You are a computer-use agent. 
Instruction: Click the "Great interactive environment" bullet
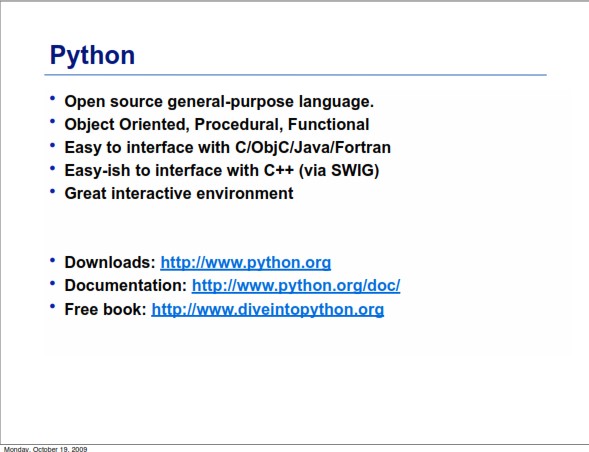tap(179, 193)
